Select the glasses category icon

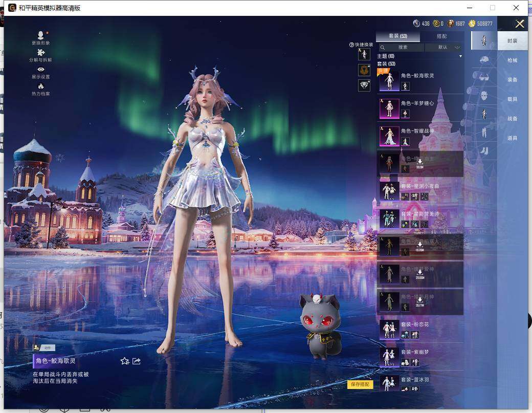pyautogui.click(x=484, y=78)
